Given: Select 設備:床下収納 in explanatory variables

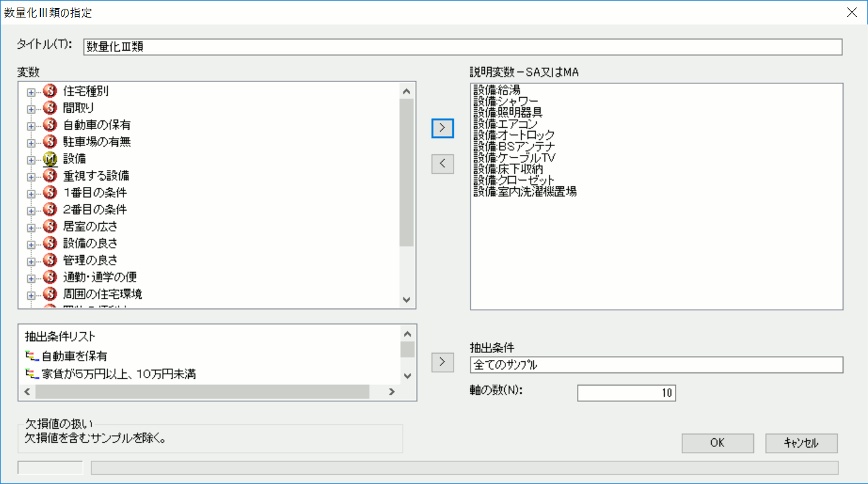Looking at the screenshot, I should tap(508, 169).
